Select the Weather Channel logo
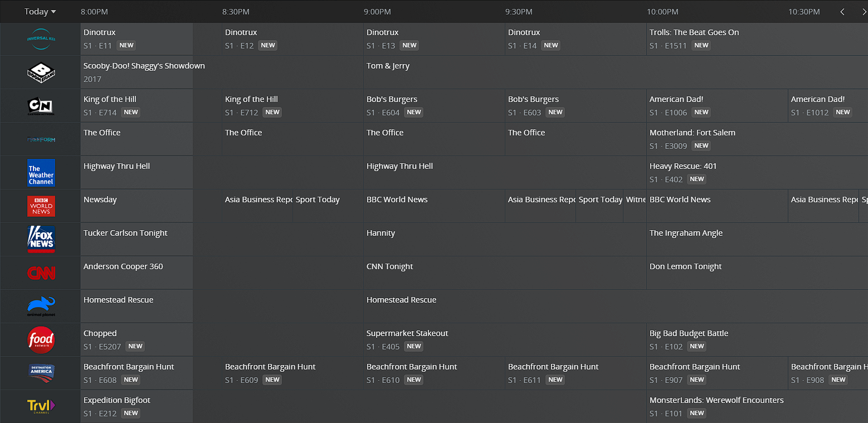Image resolution: width=868 pixels, height=423 pixels. pyautogui.click(x=41, y=173)
